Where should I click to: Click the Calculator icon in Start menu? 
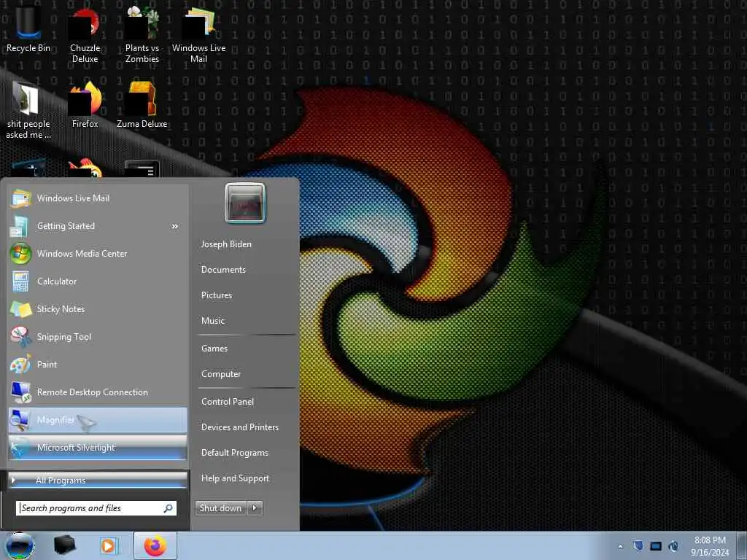[20, 281]
